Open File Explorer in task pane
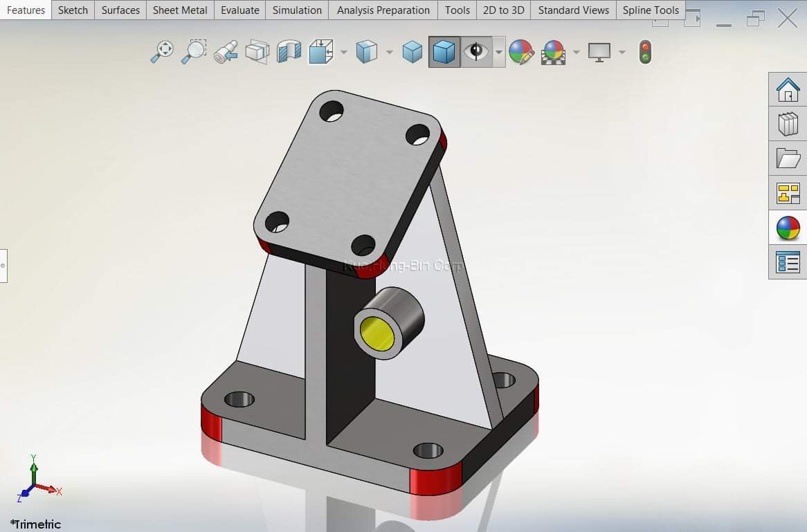The width and height of the screenshot is (807, 532). click(x=788, y=158)
